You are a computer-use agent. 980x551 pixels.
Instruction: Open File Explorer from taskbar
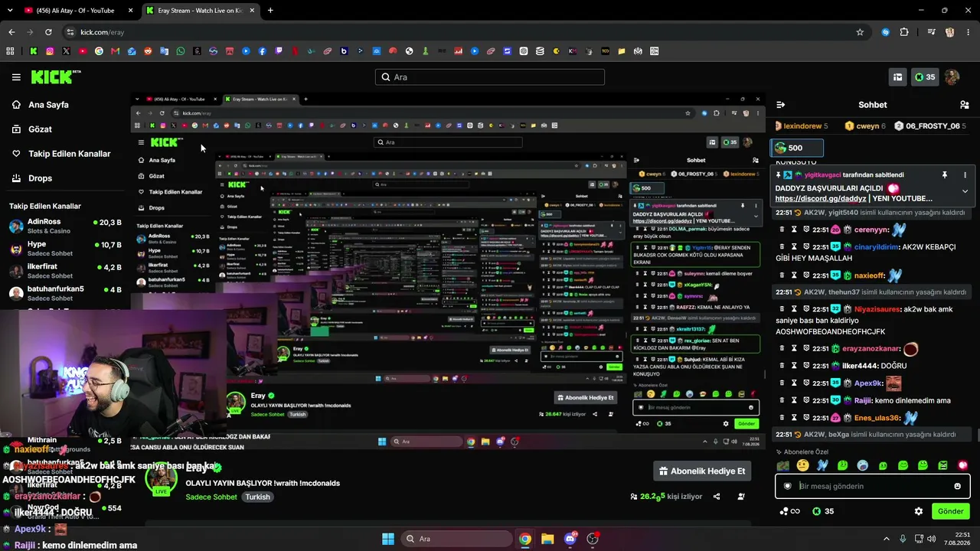pyautogui.click(x=547, y=539)
